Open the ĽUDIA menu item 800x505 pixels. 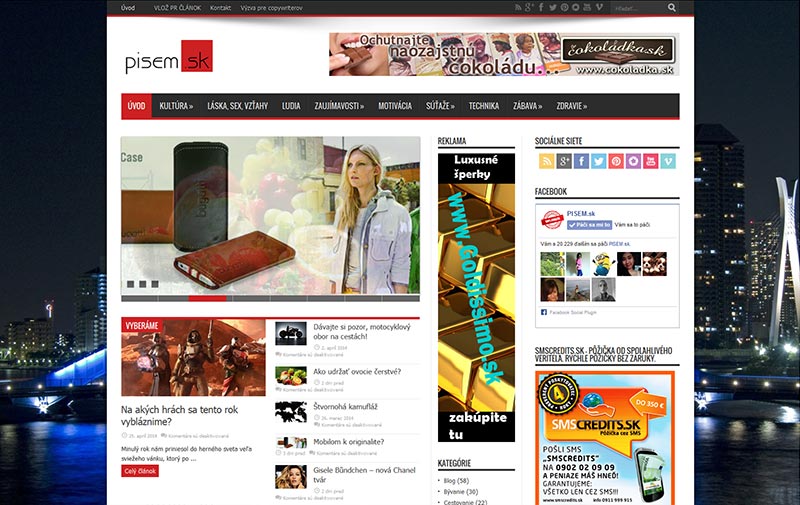[x=291, y=106]
